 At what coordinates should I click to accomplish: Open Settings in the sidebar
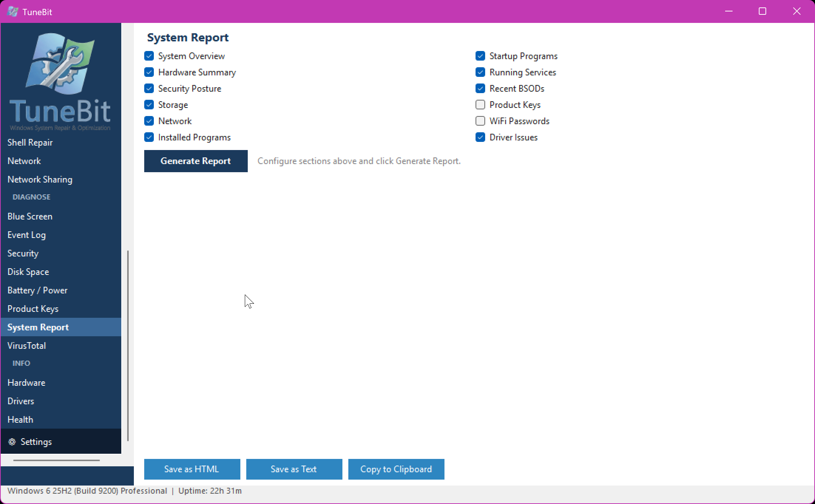61,441
